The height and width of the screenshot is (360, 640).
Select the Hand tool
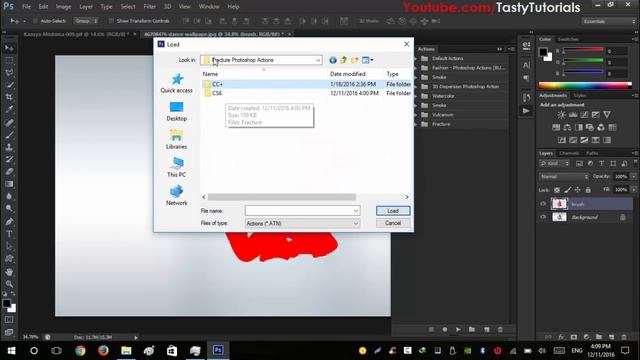[9, 271]
